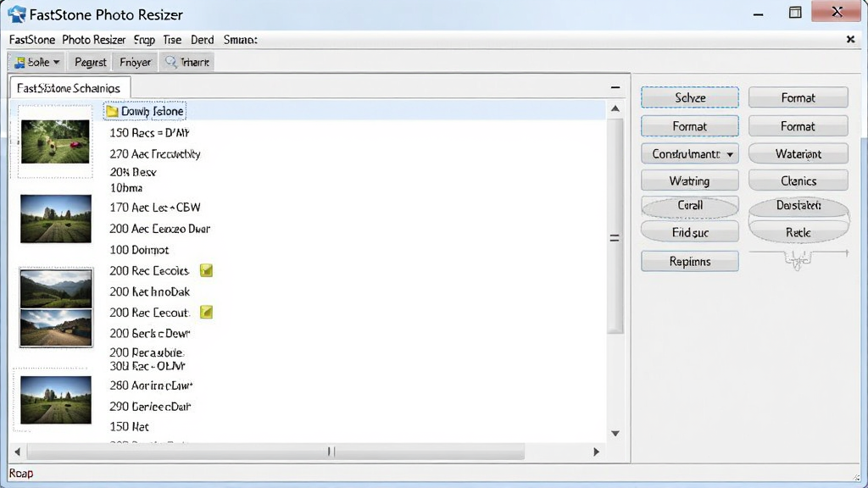Select the garden thumbnail with the red object
Screen dimensions: 868x488
55,141
